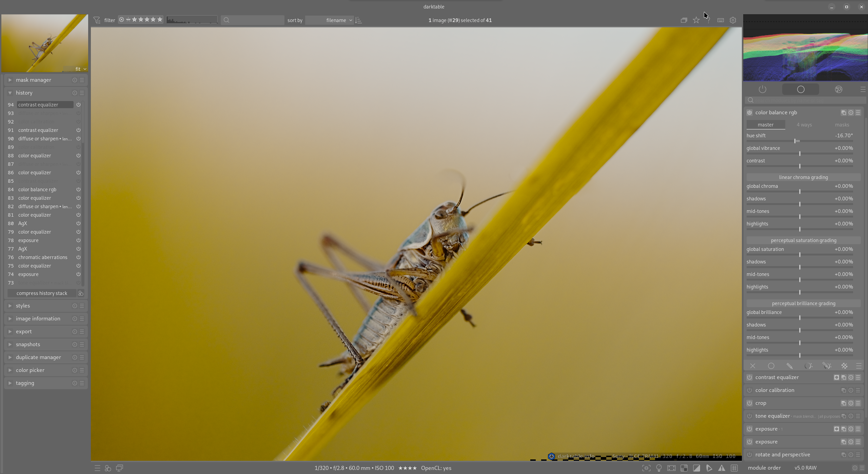Toggle guide lines grid overlay icon
This screenshot has height=474, width=868.
734,468
